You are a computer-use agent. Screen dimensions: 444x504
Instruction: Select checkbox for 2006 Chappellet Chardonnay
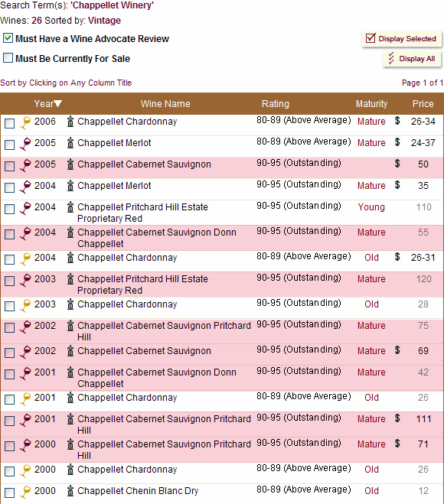[9, 123]
